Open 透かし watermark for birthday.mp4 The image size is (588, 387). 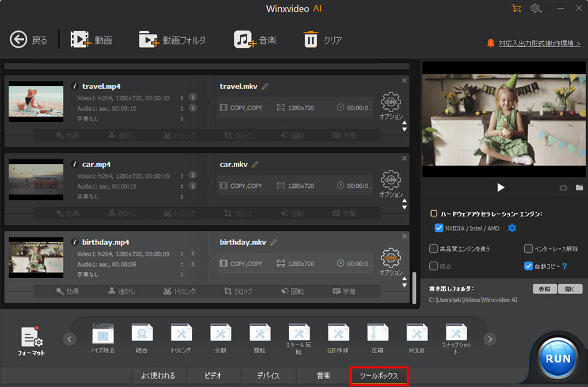point(122,291)
